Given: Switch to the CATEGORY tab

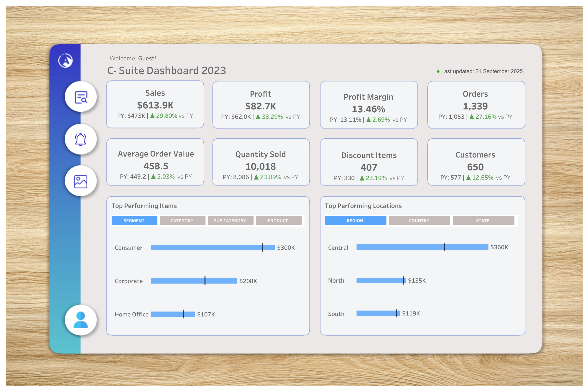Looking at the screenshot, I should coord(182,221).
